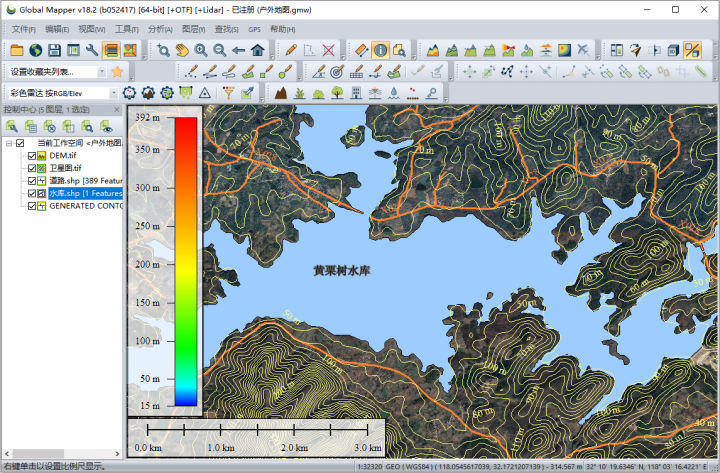The image size is (720, 473).
Task: Click the layer panel horizontal scrollbar
Action: coord(62,454)
